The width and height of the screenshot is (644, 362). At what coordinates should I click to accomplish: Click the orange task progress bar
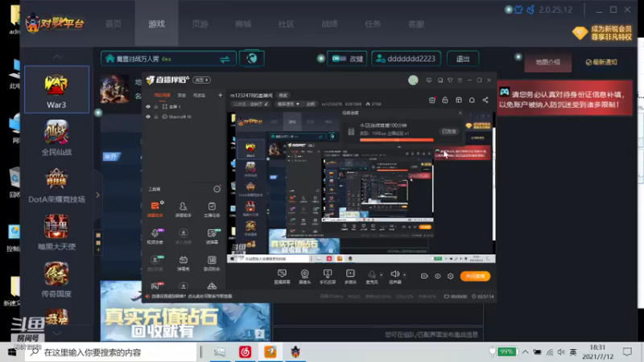(x=396, y=140)
